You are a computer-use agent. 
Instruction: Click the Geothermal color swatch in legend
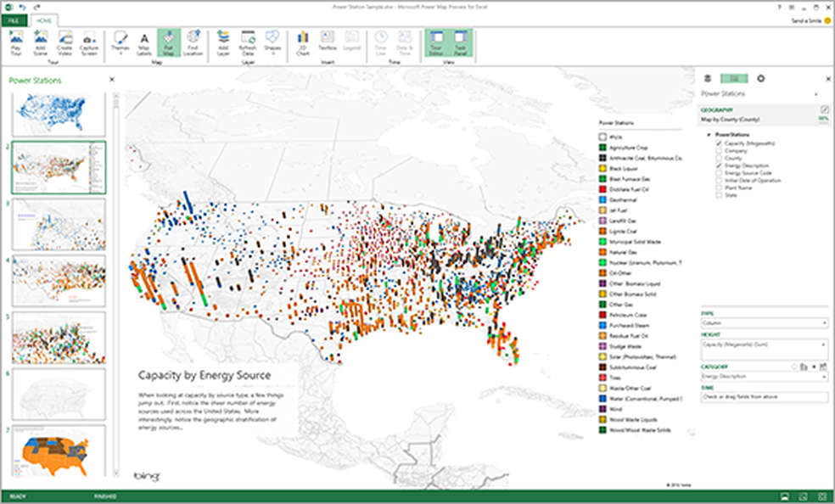(602, 199)
